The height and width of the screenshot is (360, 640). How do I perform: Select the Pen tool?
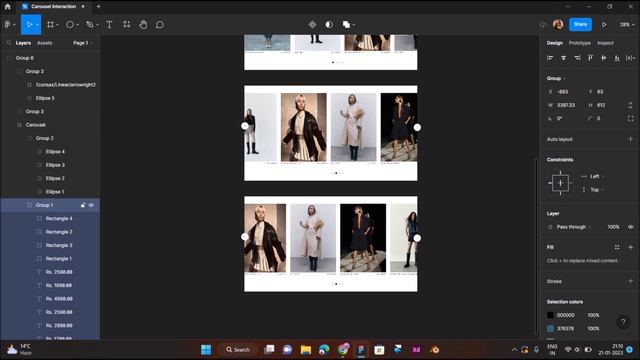[90, 24]
